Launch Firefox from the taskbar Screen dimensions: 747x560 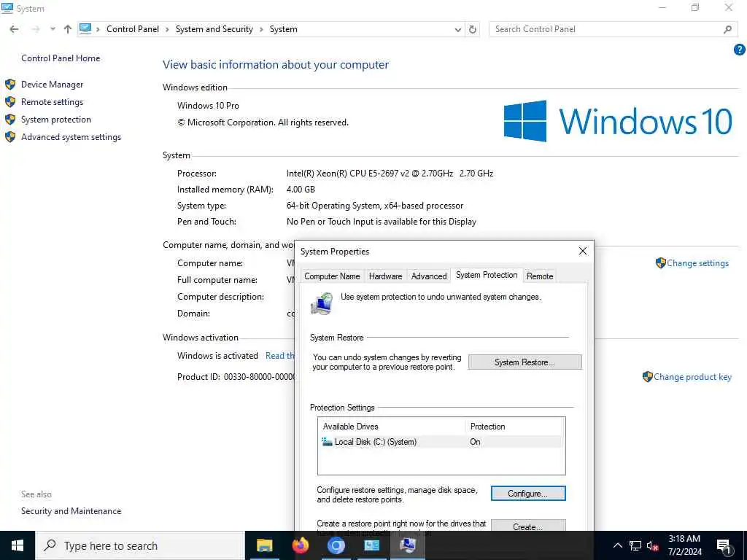pyautogui.click(x=300, y=545)
